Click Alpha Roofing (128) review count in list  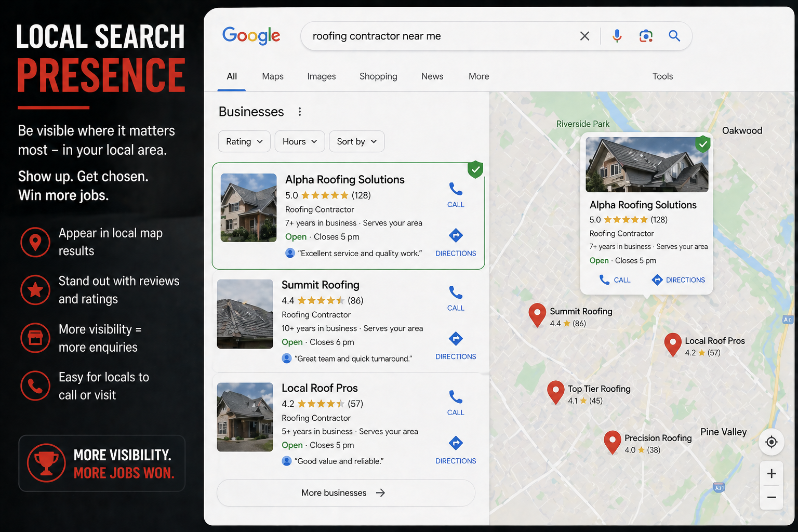[361, 195]
